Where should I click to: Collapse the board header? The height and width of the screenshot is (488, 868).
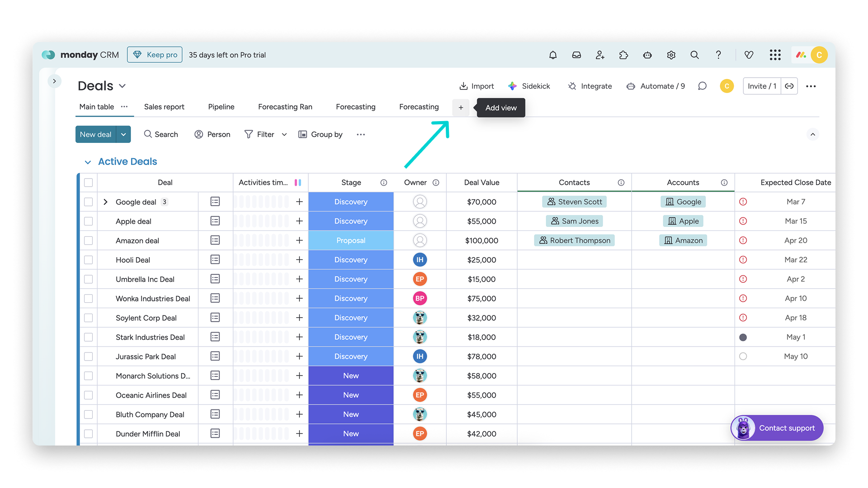coord(813,134)
